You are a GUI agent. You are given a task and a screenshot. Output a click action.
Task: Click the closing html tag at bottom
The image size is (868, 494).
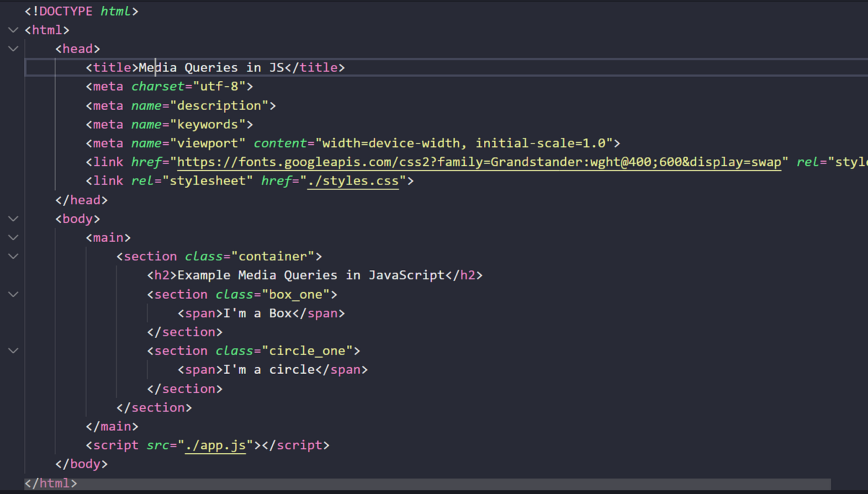point(50,483)
